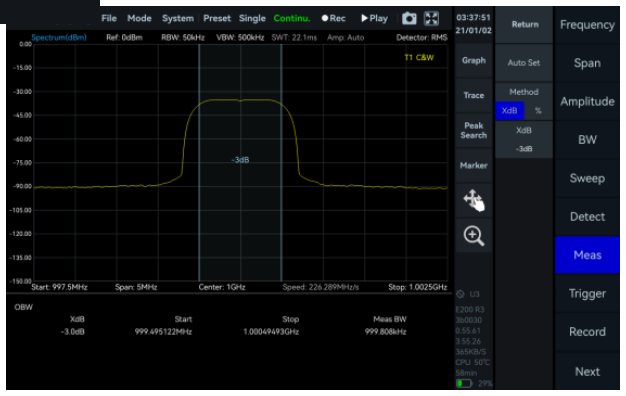The height and width of the screenshot is (396, 626).
Task: Toggle full screen with the expand icon
Action: (x=432, y=18)
